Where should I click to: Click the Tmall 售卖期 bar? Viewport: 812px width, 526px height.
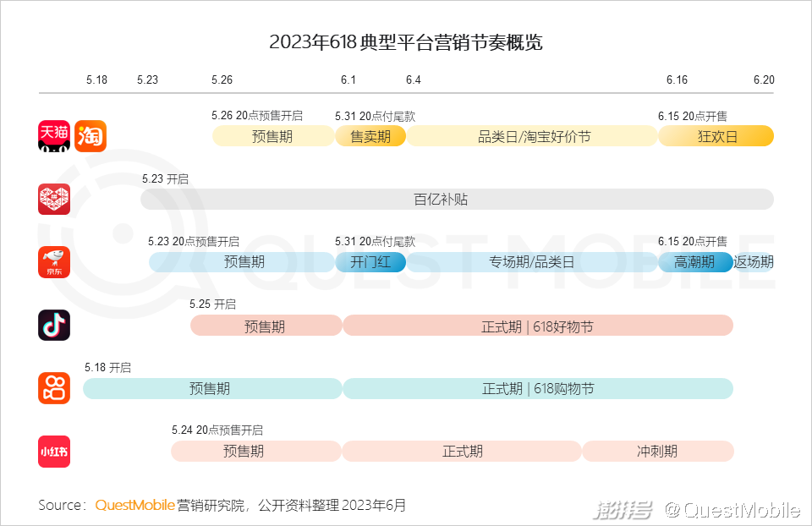tap(370, 137)
